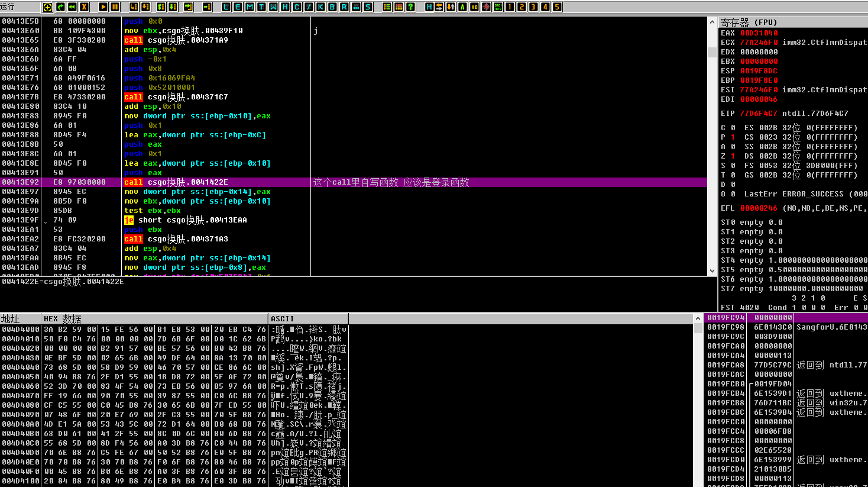This screenshot has height=487, width=868.
Task: Click the red crosshair target toolbar icon
Action: click(x=486, y=7)
